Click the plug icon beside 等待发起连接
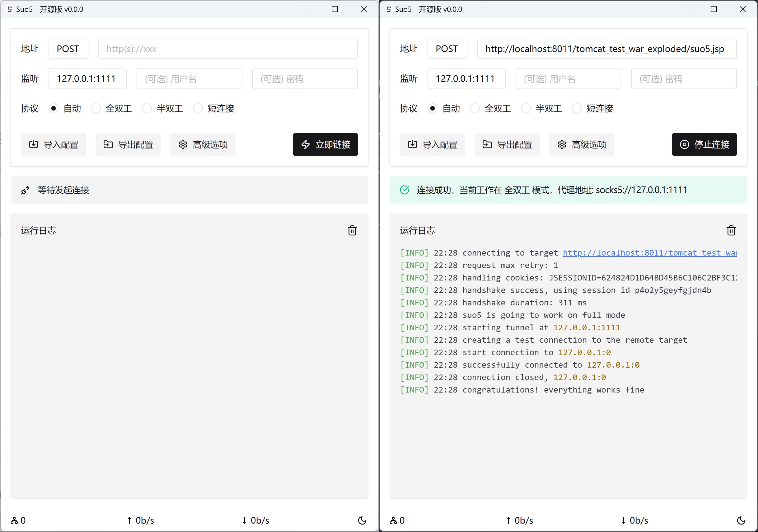This screenshot has height=532, width=758. [x=25, y=190]
